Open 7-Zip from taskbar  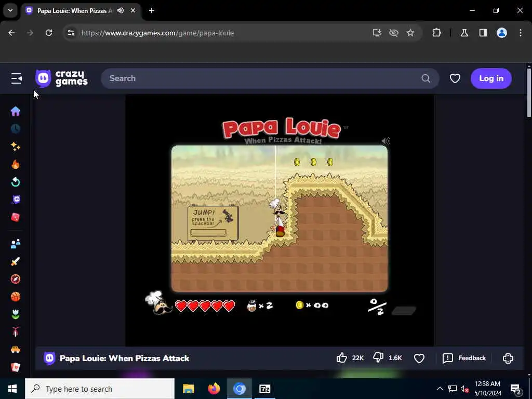(264, 389)
